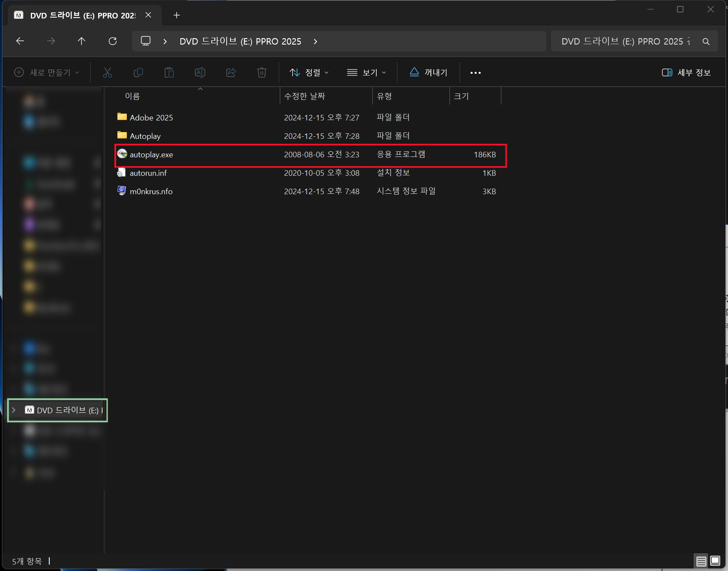728x571 pixels.
Task: Click the 꺼내기 eject button
Action: [428, 72]
